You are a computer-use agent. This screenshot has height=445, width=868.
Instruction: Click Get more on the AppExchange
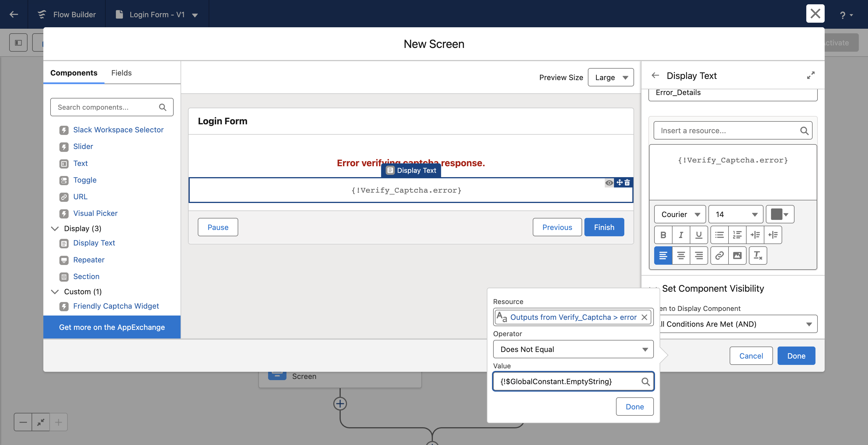112,327
